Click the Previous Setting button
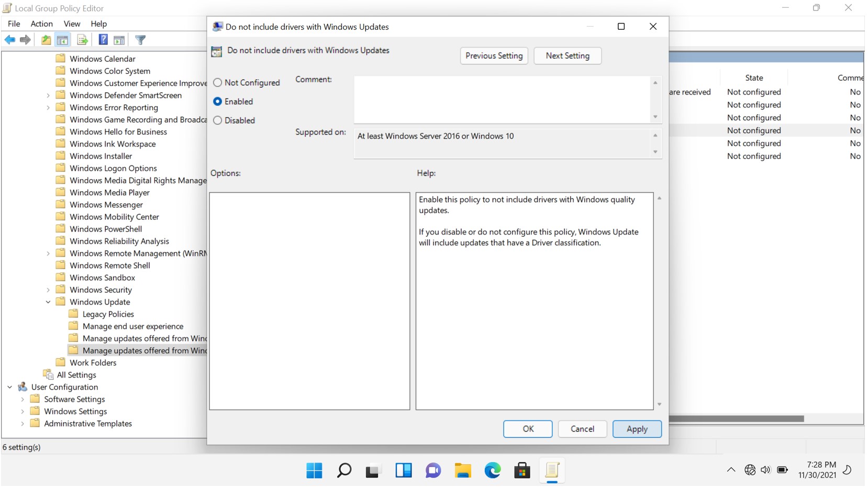This screenshot has height=487, width=868. pyautogui.click(x=494, y=56)
